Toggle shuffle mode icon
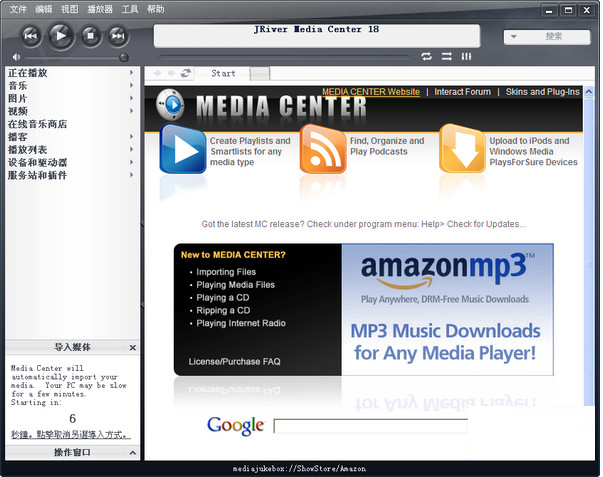 446,57
